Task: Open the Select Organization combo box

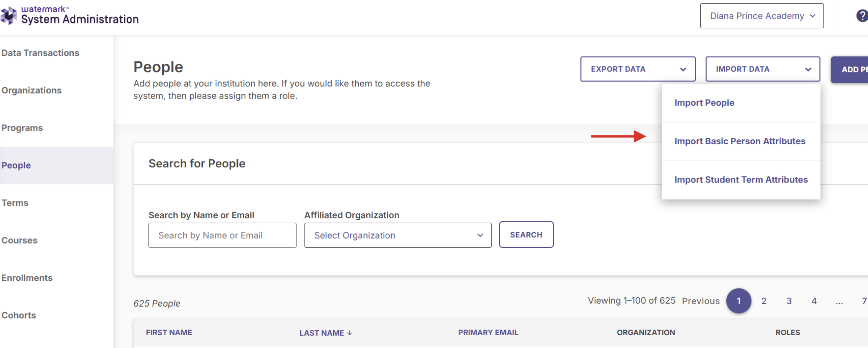Action: [397, 235]
